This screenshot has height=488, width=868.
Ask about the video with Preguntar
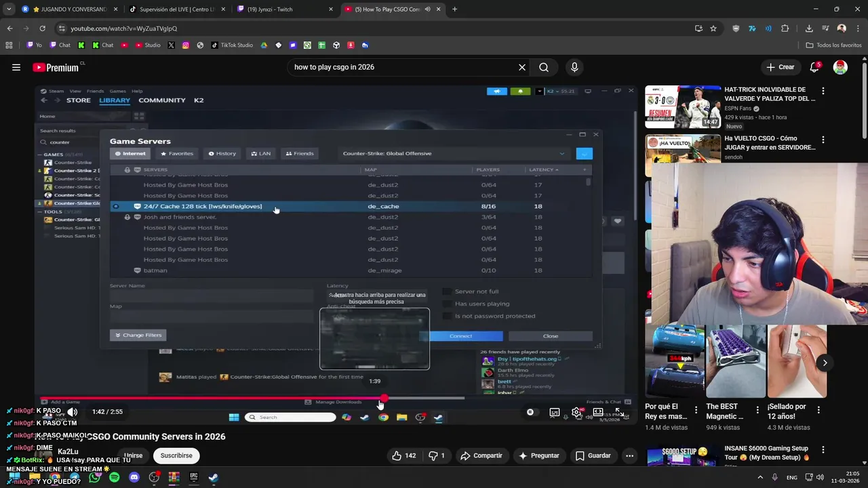click(539, 455)
